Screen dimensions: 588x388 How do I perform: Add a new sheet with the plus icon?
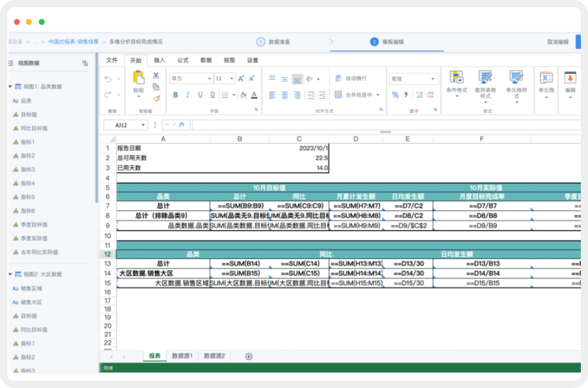coord(249,356)
